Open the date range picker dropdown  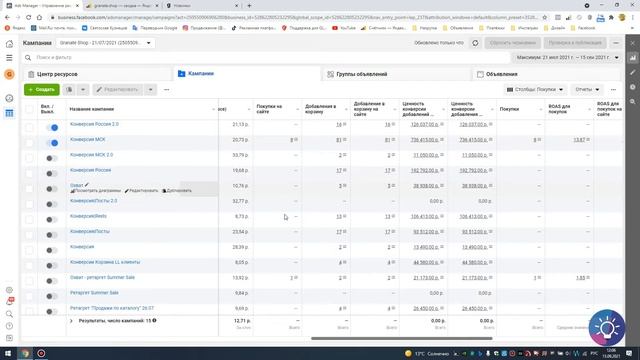(567, 58)
